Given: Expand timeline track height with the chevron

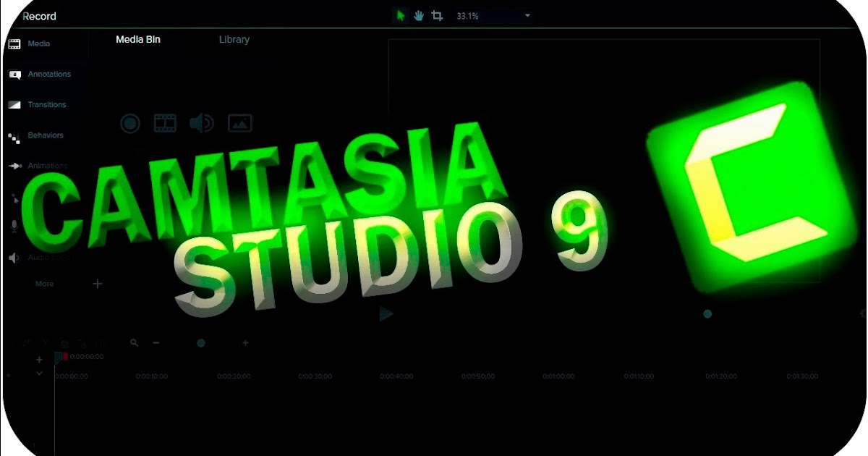Looking at the screenshot, I should click(39, 359).
